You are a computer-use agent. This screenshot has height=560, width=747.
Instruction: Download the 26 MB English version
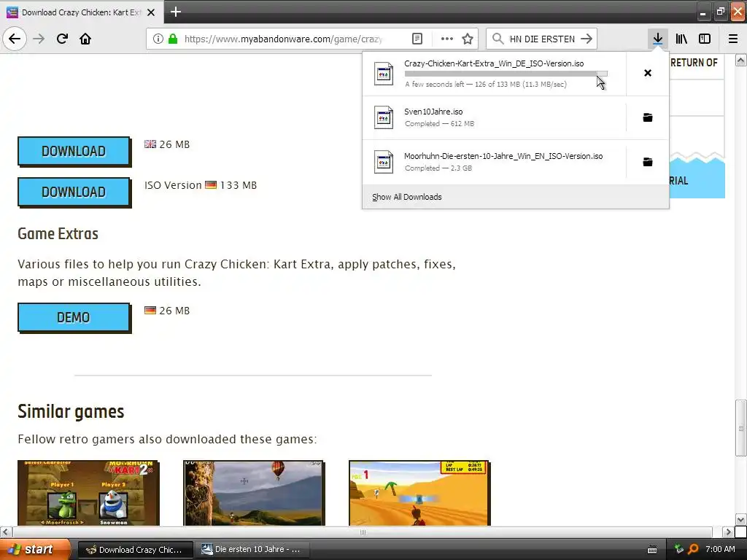[x=74, y=152]
